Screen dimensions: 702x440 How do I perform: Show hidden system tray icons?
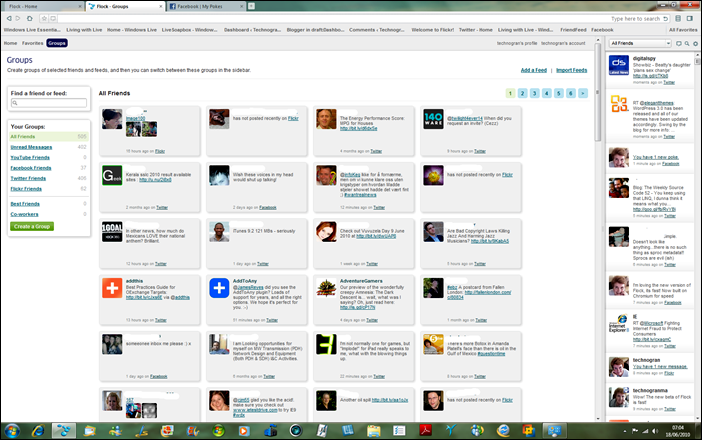pyautogui.click(x=625, y=431)
